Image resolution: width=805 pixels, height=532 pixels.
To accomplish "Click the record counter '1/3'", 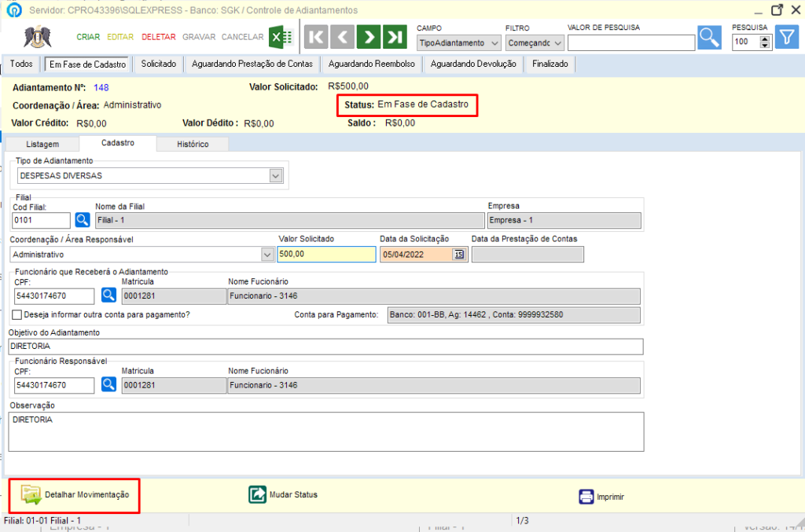I will (522, 521).
